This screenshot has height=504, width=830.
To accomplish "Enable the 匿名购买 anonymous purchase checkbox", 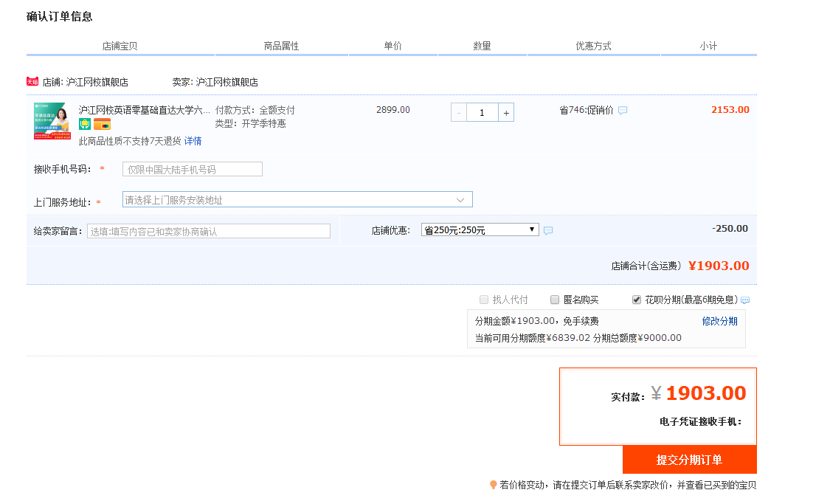I will (555, 300).
